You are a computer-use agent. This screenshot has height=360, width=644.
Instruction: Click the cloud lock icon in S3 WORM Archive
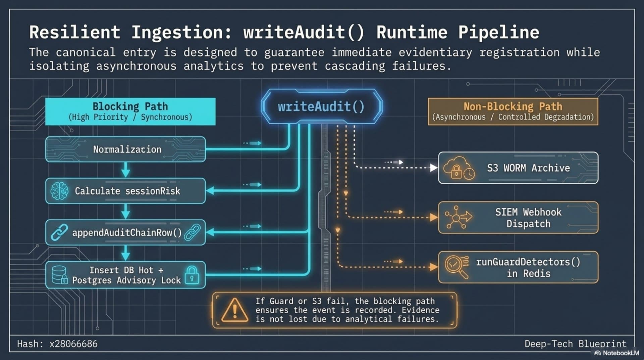(x=459, y=168)
